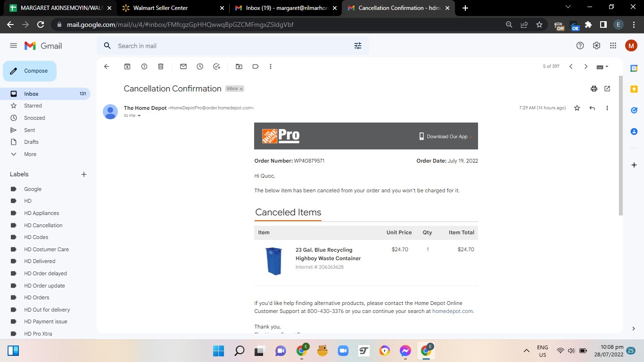
Task: Move the email to a folder
Action: pos(239,66)
